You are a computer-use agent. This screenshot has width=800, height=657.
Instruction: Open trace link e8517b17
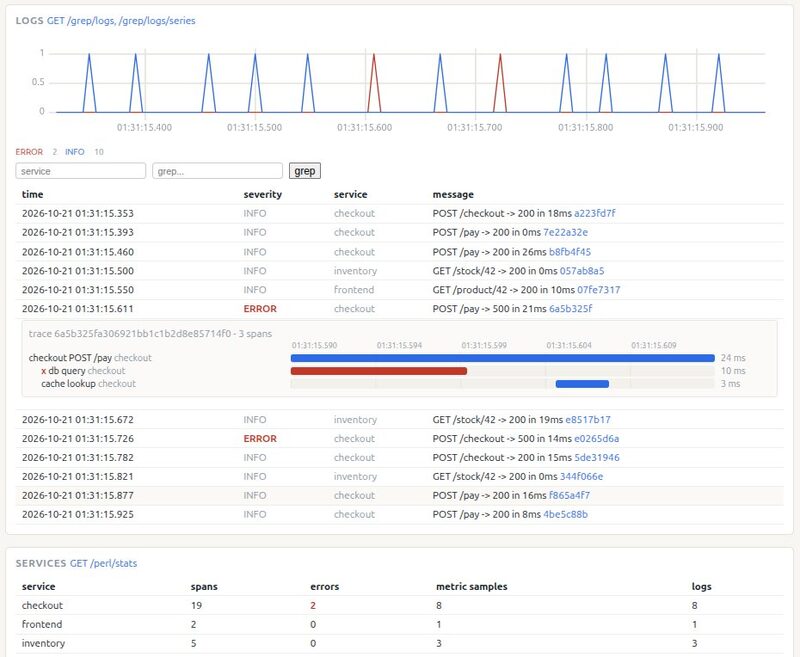pos(588,420)
